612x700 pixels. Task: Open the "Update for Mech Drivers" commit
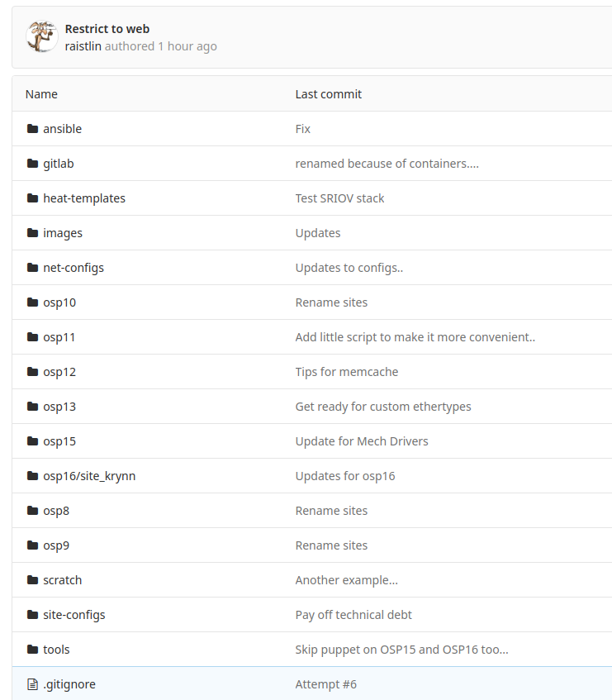[x=362, y=441]
